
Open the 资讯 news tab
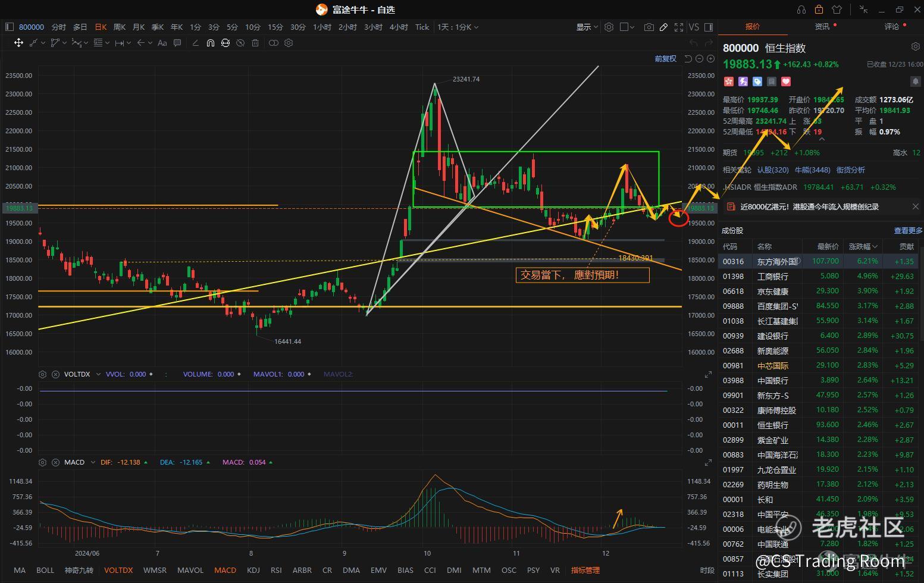coord(822,27)
